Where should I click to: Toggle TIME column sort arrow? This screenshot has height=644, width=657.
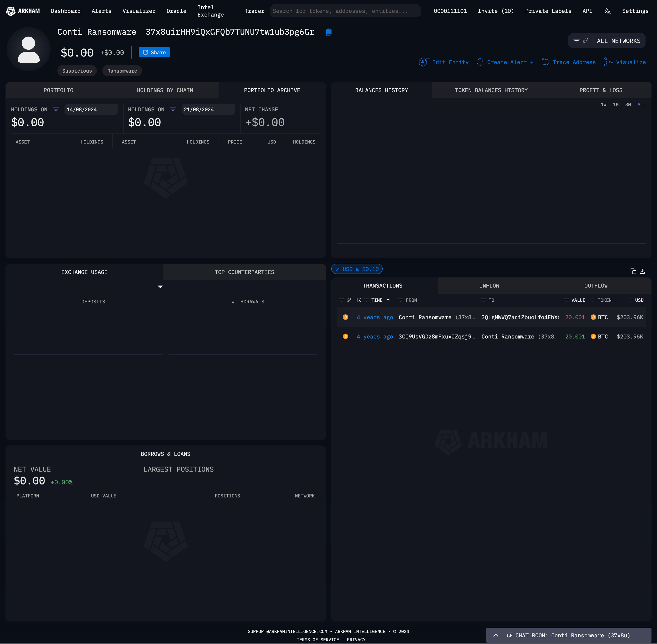pos(388,300)
